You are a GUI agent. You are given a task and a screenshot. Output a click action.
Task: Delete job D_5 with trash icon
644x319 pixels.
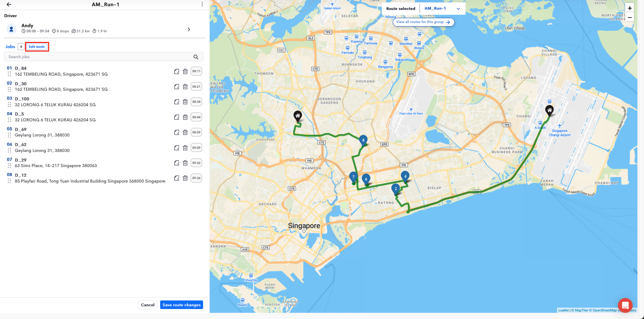(x=185, y=117)
